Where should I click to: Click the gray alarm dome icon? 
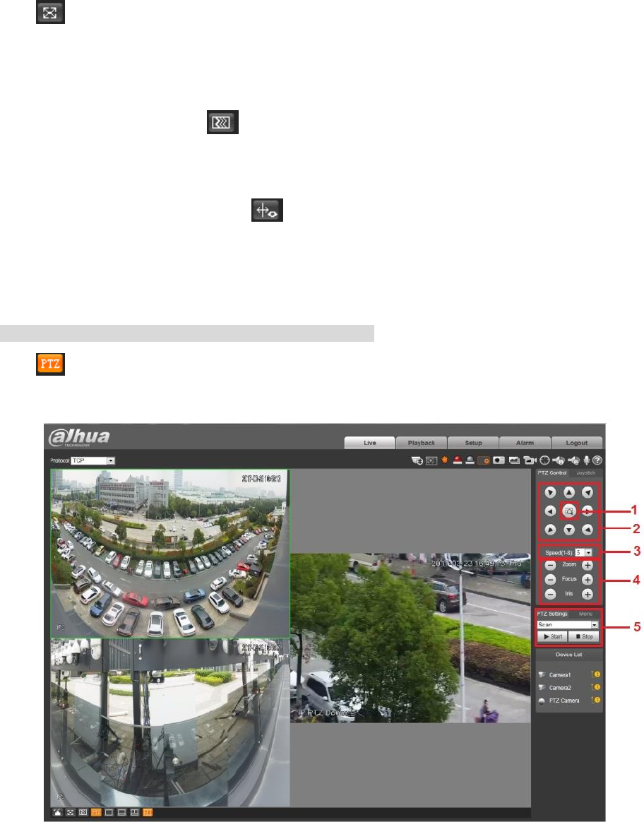click(x=470, y=460)
